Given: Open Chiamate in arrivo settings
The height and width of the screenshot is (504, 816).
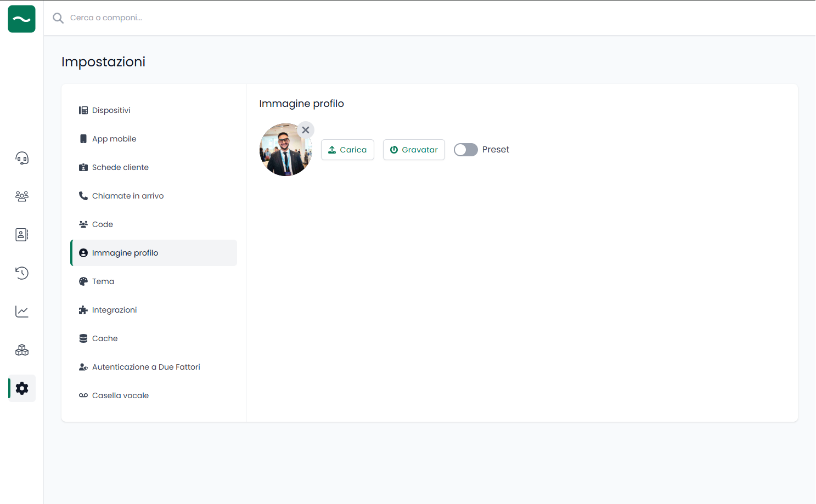Looking at the screenshot, I should [128, 196].
